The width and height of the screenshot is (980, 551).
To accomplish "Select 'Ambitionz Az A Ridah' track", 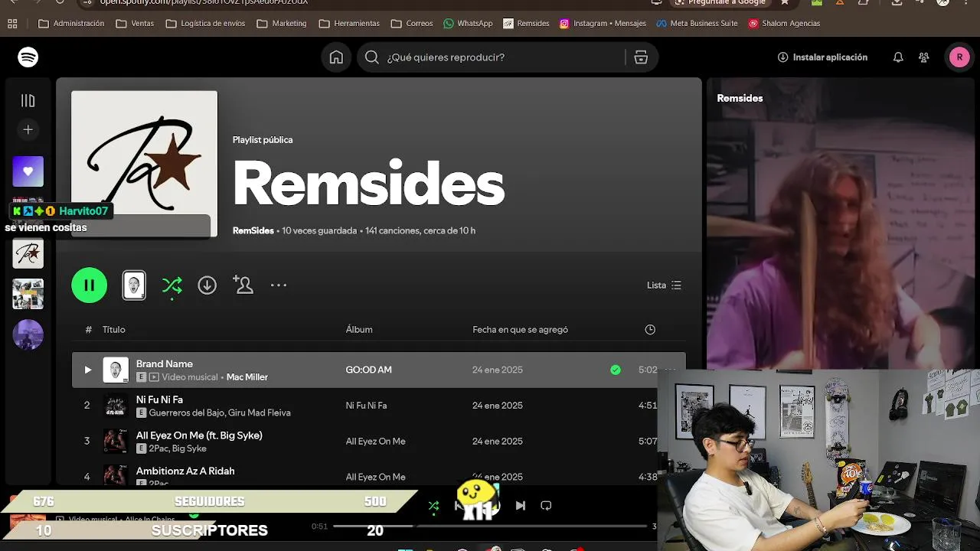I will tap(185, 471).
